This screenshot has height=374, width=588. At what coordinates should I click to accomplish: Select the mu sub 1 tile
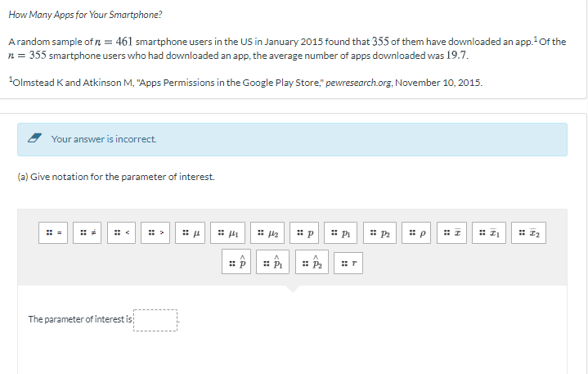click(227, 233)
